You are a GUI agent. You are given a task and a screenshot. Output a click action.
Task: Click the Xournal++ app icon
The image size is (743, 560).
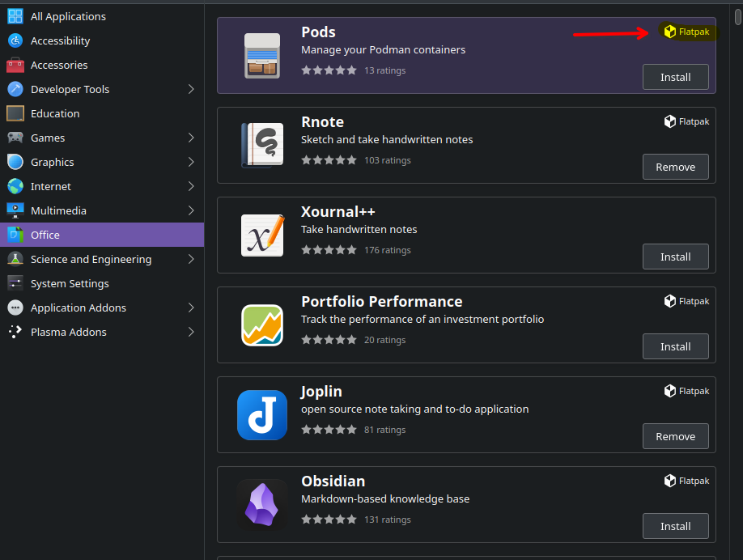coord(262,235)
